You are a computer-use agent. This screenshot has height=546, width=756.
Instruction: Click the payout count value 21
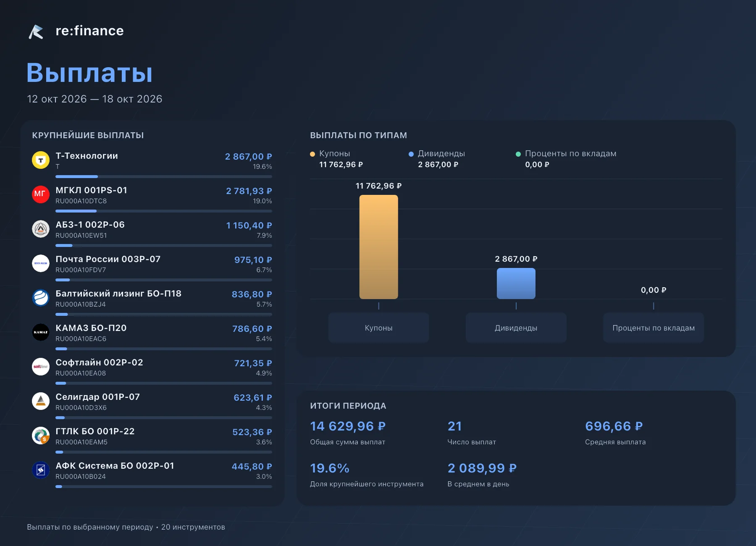[x=454, y=426]
